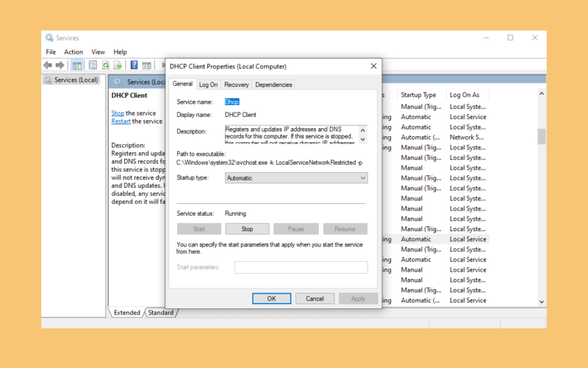Click the greyed Pause button
The image size is (588, 368).
tap(296, 229)
